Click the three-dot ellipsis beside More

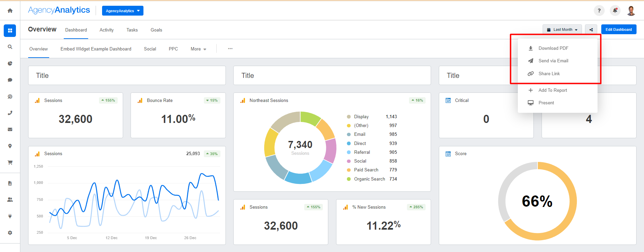[230, 49]
